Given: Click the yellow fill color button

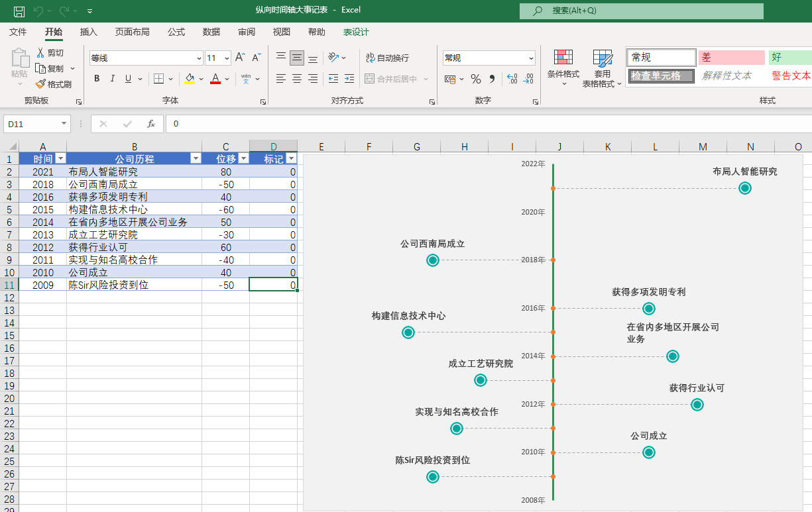Looking at the screenshot, I should [x=190, y=79].
